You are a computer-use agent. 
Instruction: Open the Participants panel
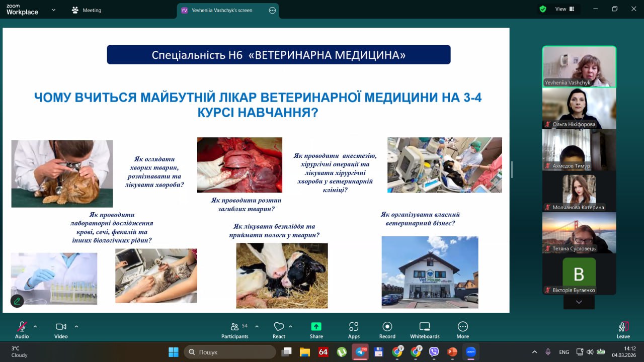tap(234, 329)
